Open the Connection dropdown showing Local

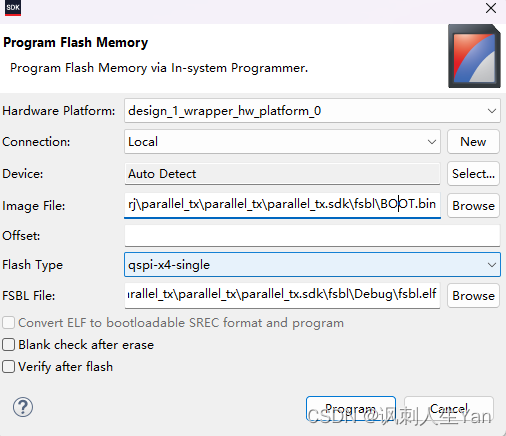click(282, 142)
